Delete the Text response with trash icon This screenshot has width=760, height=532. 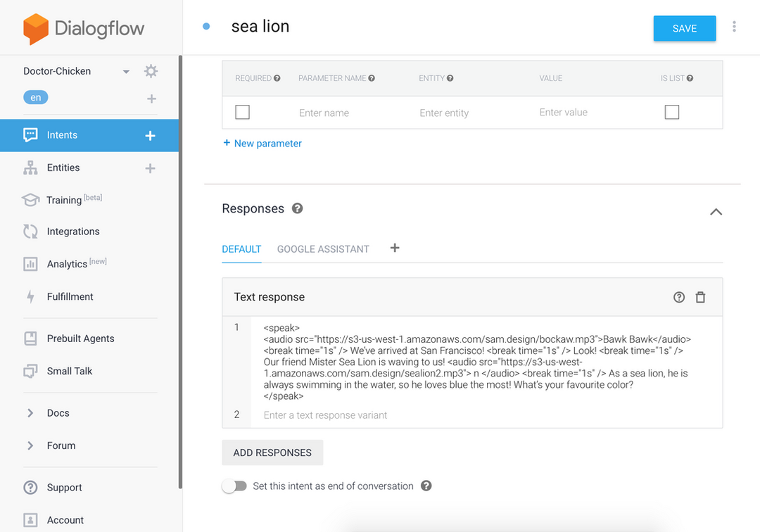coord(700,297)
